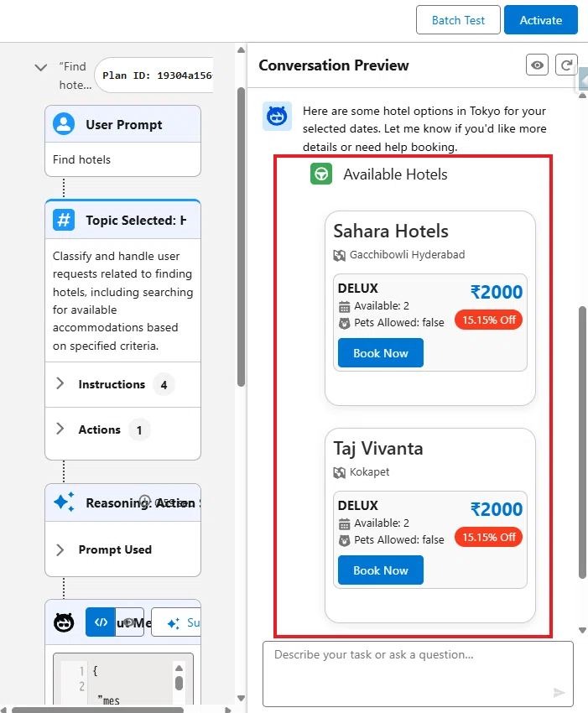
Task: Click the left panel horizontal scrollbar
Action: pyautogui.click(x=98, y=710)
